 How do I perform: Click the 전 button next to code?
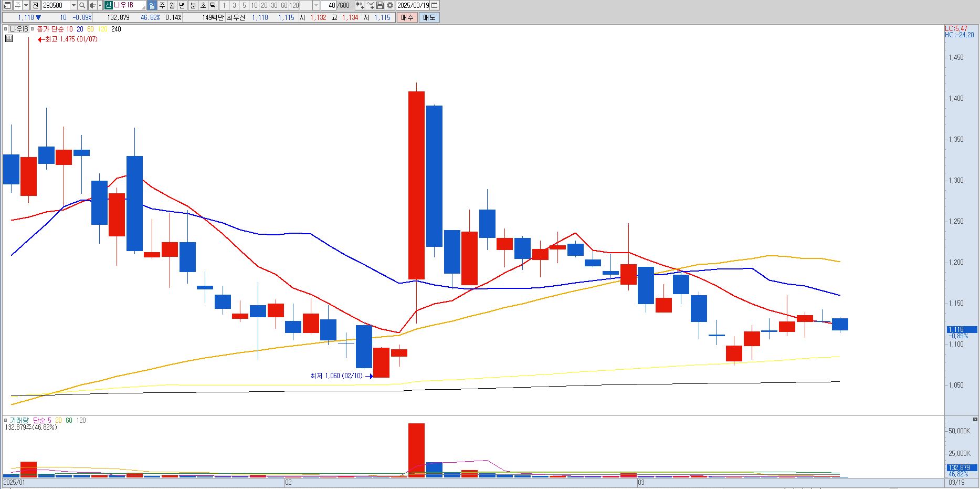[36, 5]
